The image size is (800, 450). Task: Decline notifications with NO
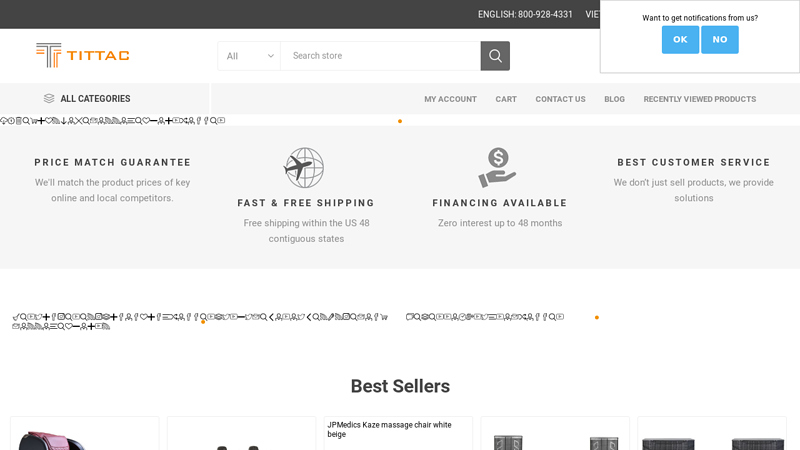tap(719, 39)
